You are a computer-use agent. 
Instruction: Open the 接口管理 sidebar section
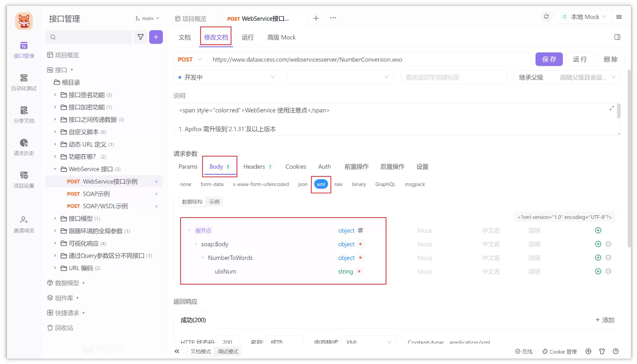[x=24, y=50]
